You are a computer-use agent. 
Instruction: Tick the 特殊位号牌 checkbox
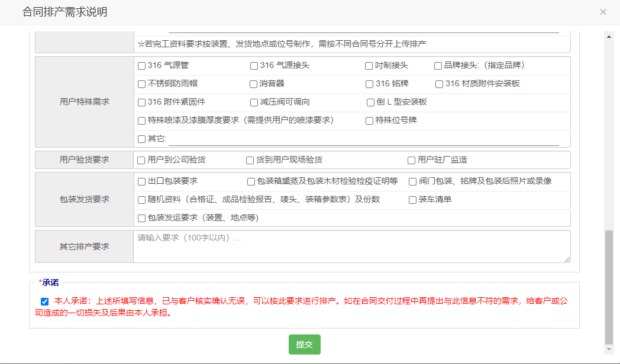[x=369, y=121]
